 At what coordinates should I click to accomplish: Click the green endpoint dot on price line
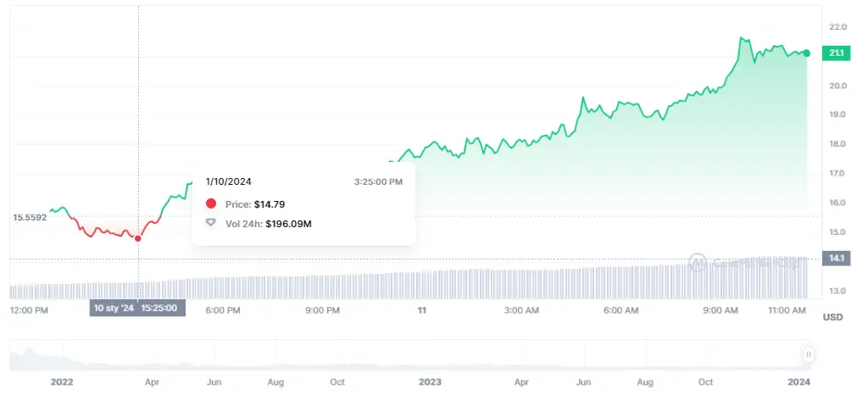(x=806, y=53)
